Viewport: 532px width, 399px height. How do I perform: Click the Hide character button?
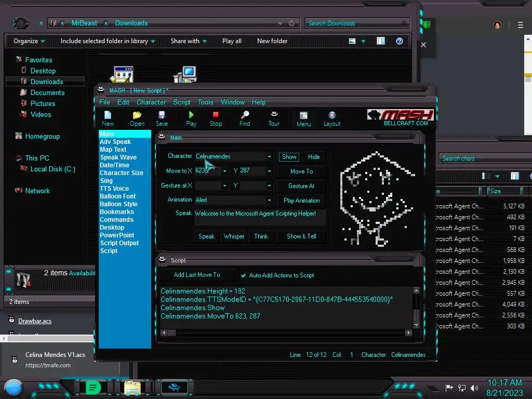314,157
